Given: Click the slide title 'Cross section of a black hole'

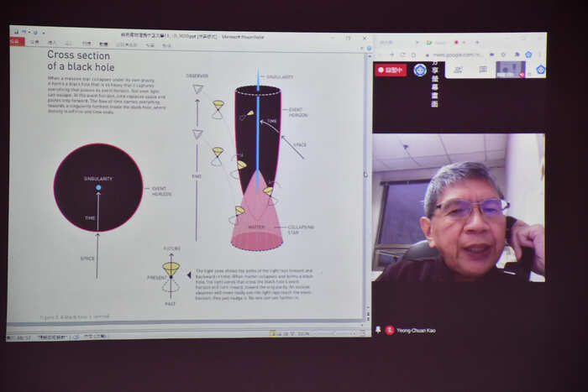Looking at the screenshot, I should pos(81,60).
